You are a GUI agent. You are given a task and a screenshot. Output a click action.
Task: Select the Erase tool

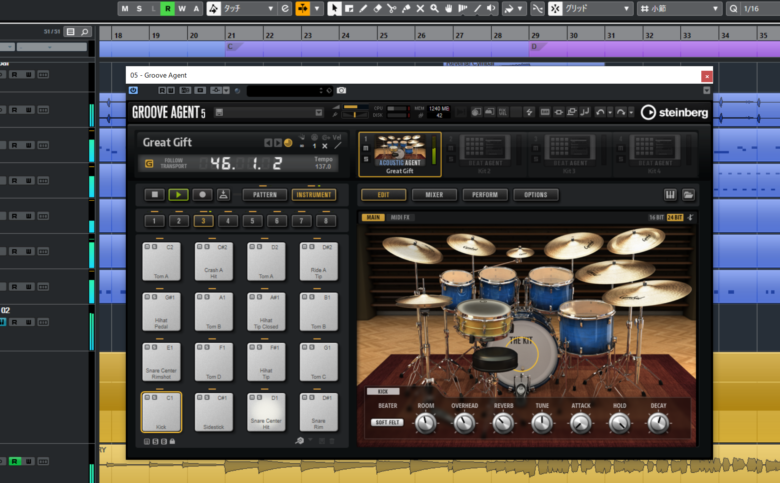click(x=378, y=8)
